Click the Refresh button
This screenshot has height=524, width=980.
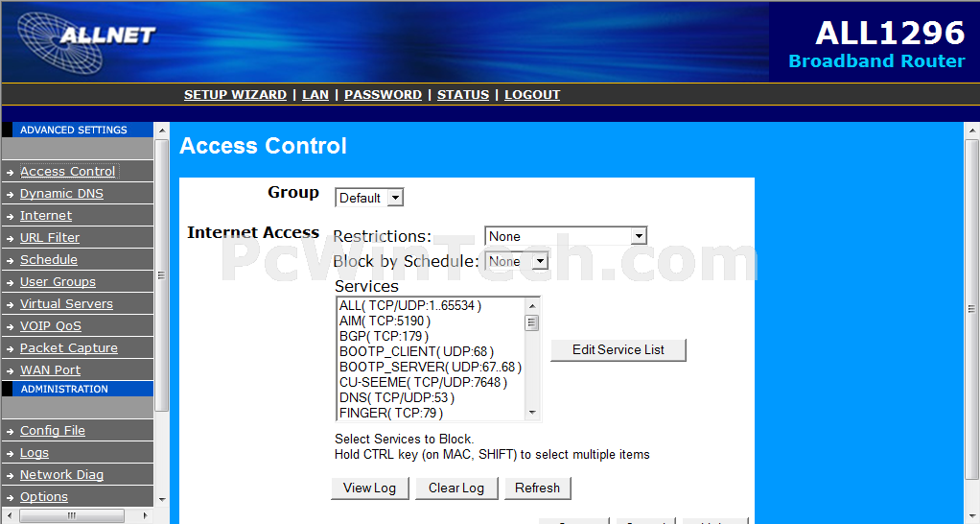[x=538, y=488]
